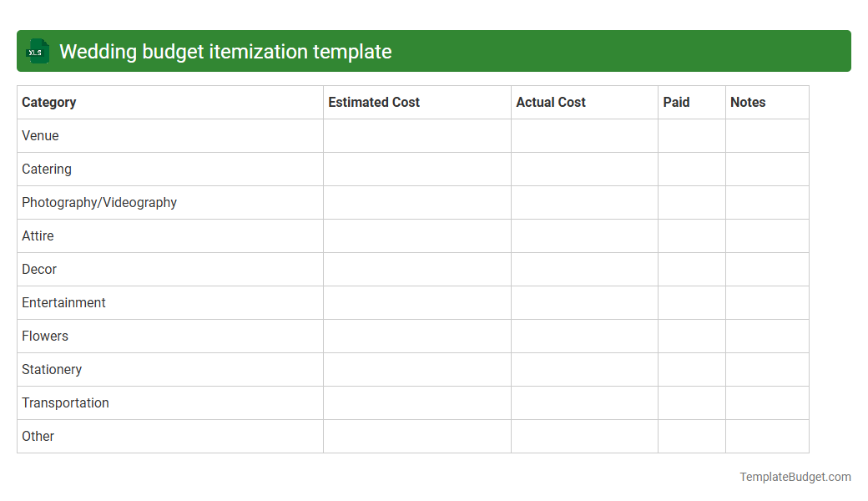This screenshot has width=868, height=501.
Task: Click the Estimated Cost cell for Venue
Action: point(416,135)
